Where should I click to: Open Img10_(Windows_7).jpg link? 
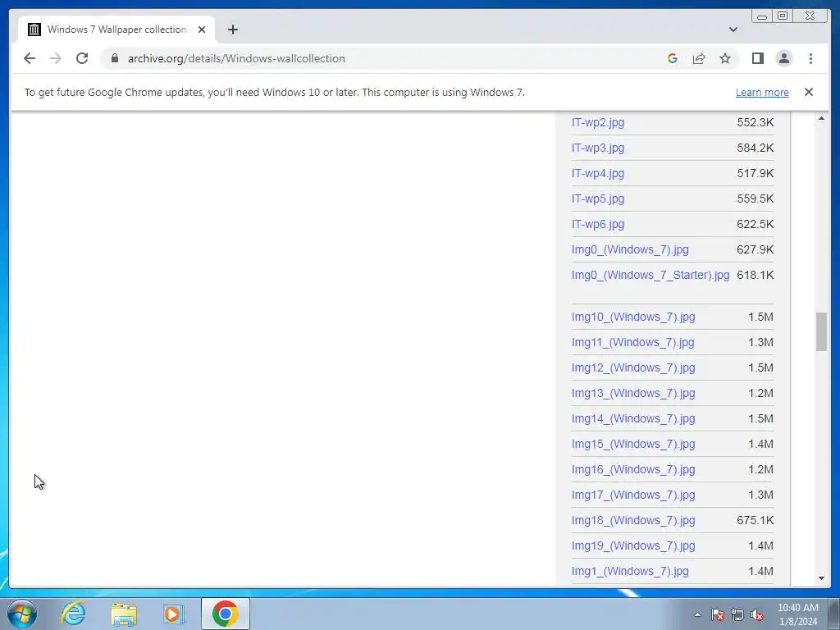pos(633,317)
